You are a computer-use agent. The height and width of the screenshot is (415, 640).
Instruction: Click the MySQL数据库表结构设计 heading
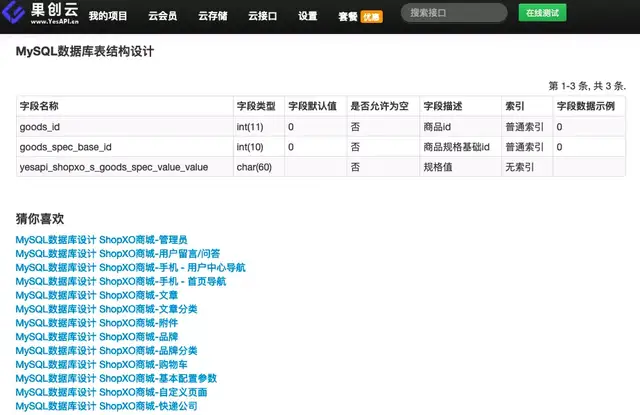[85, 51]
